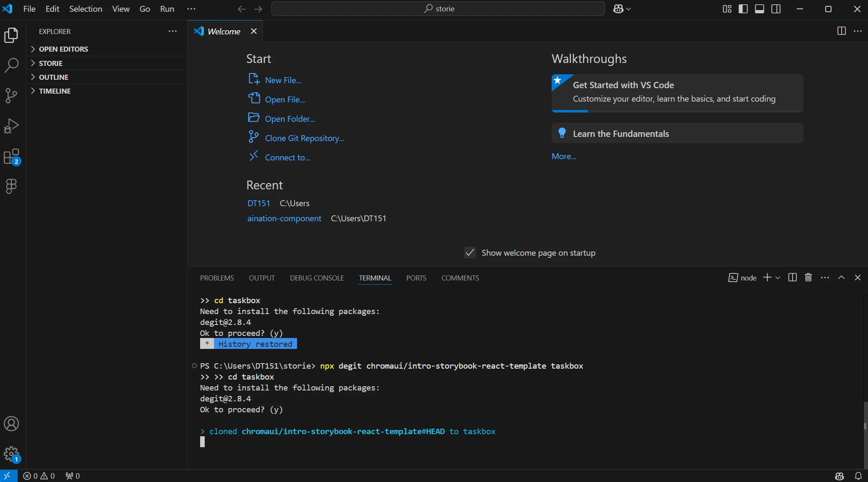
Task: Open errors and warnings count in status bar
Action: 39,476
